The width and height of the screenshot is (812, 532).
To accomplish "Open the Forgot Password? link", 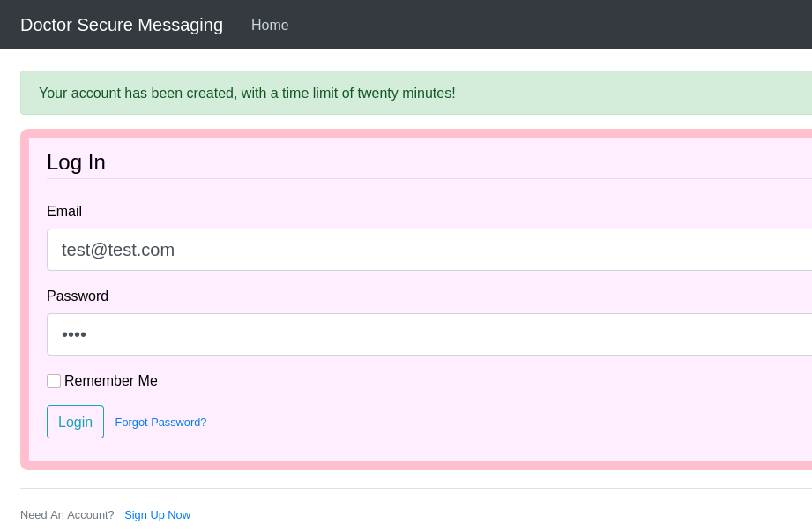I will coord(160,423).
